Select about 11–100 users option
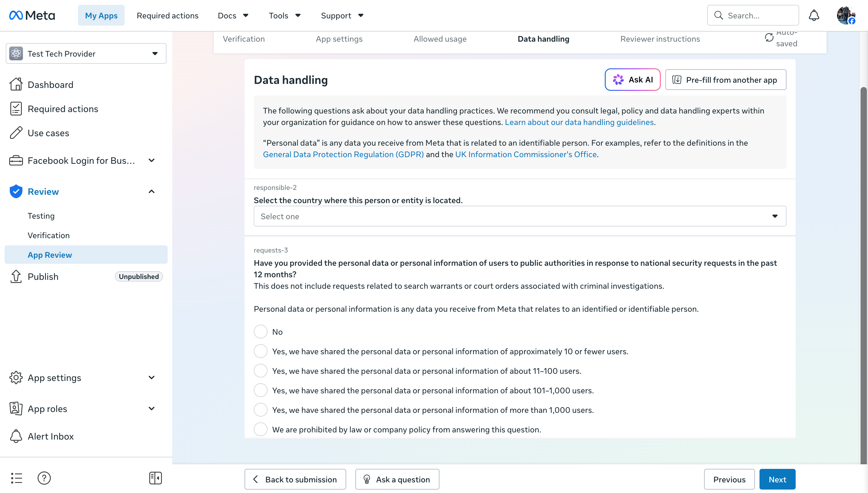 [x=260, y=370]
